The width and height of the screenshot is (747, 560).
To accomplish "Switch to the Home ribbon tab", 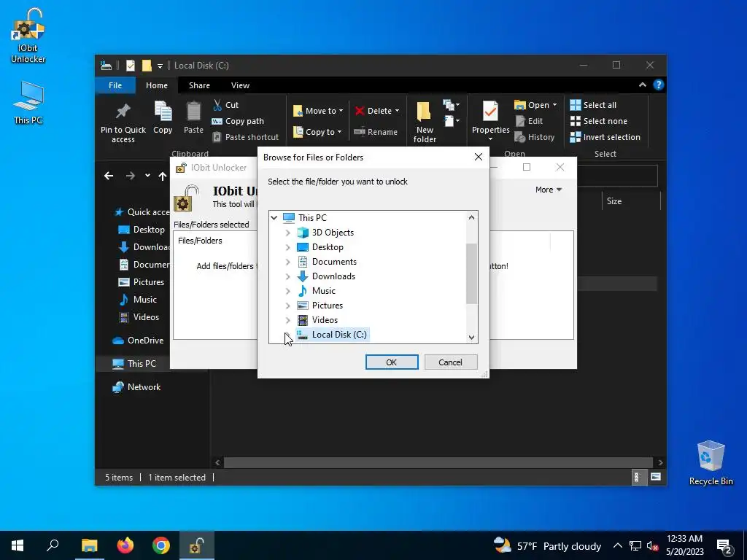I will pyautogui.click(x=157, y=85).
